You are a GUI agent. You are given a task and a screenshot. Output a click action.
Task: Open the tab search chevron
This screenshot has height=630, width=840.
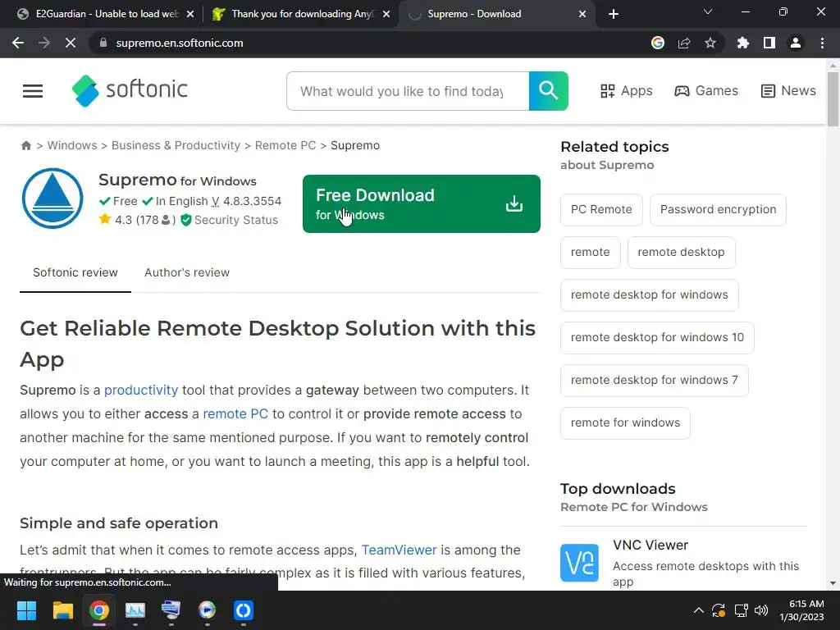708,11
